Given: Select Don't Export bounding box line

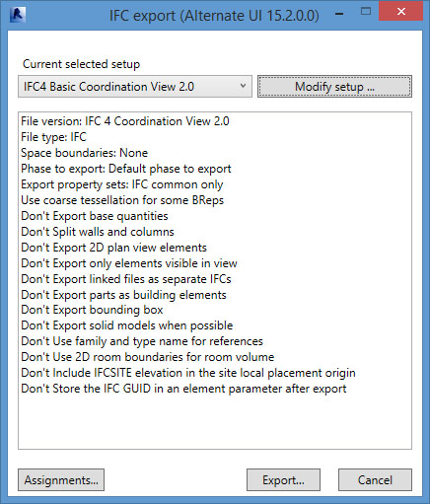Looking at the screenshot, I should (92, 310).
